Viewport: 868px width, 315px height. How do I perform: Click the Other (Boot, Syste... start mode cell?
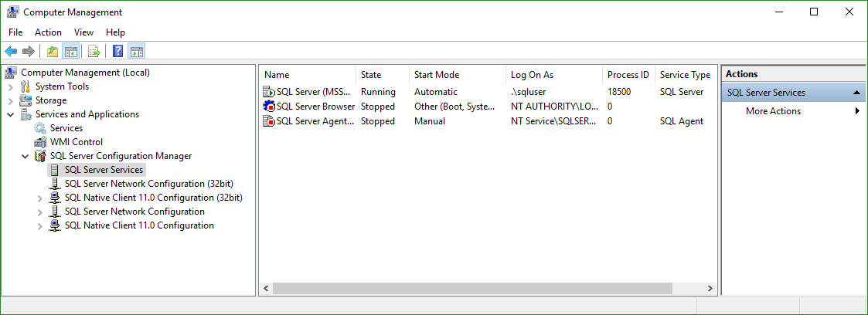(454, 106)
